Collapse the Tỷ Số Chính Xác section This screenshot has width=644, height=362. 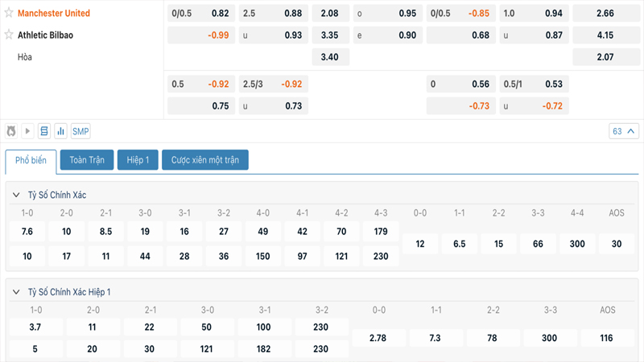pyautogui.click(x=16, y=195)
